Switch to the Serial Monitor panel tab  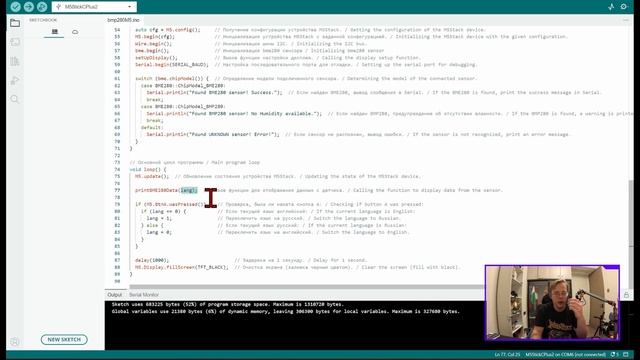click(144, 295)
